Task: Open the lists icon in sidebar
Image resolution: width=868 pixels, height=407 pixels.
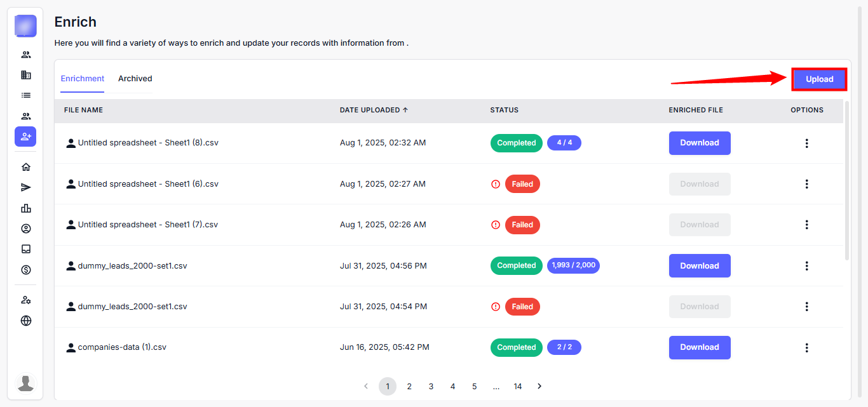Action: tap(26, 95)
